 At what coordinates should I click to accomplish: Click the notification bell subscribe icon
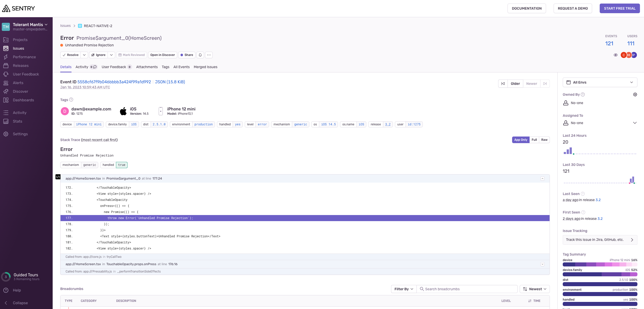pyautogui.click(x=200, y=55)
